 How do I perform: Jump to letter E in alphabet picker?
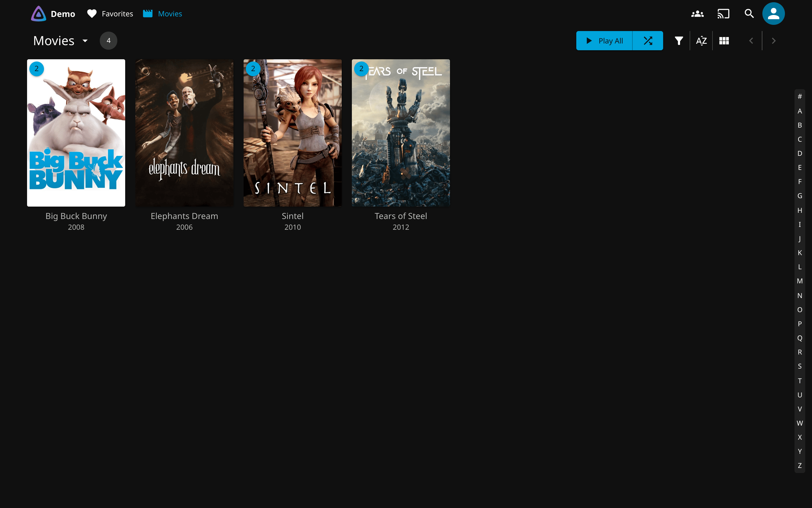800,167
